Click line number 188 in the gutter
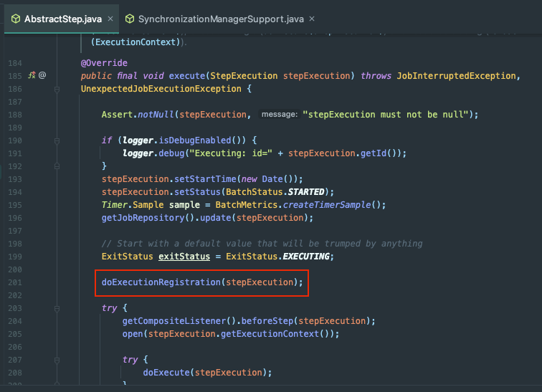Screen dimensions: 542x392 pyautogui.click(x=15, y=115)
